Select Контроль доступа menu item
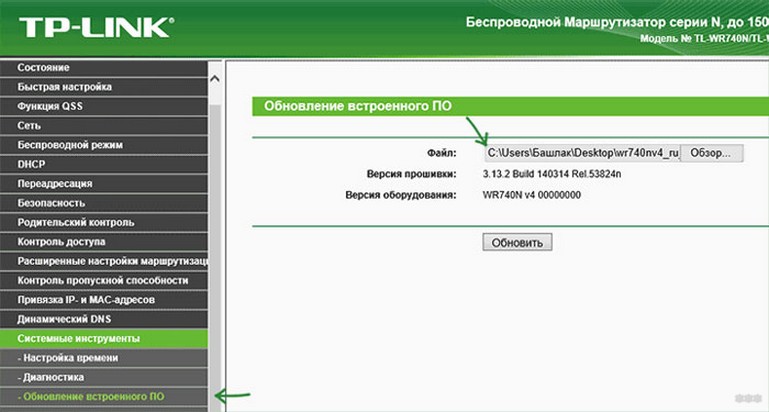Image resolution: width=769 pixels, height=412 pixels. coord(103,242)
